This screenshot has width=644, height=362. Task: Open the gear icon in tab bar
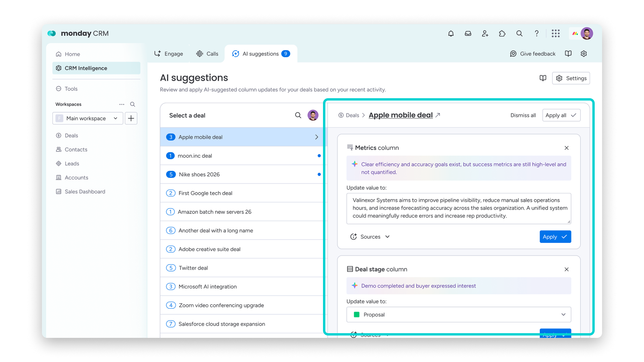584,54
